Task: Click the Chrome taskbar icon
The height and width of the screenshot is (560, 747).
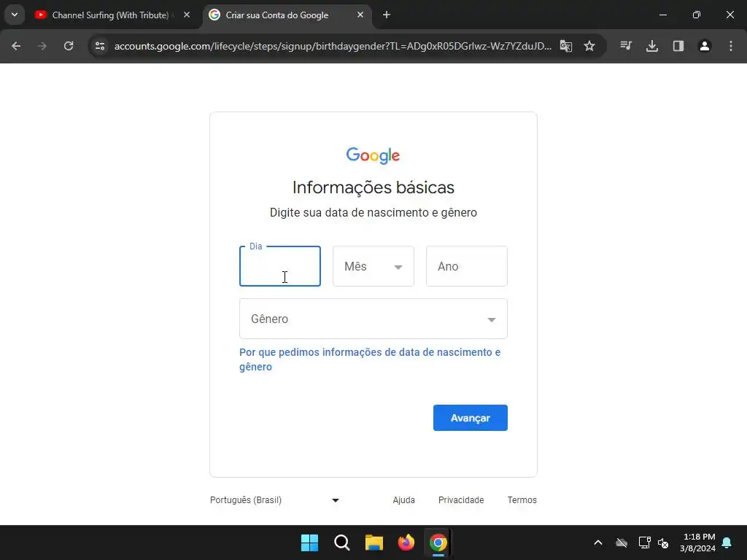Action: pos(438,542)
